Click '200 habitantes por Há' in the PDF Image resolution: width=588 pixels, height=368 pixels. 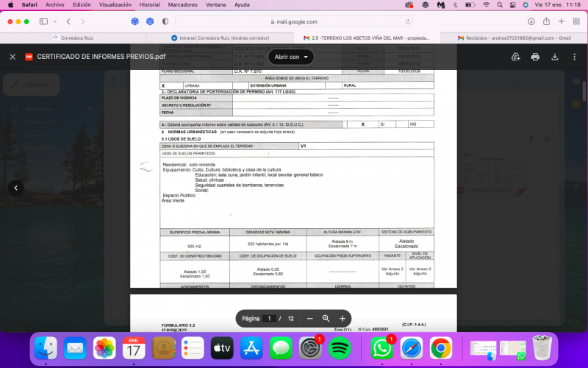click(268, 244)
